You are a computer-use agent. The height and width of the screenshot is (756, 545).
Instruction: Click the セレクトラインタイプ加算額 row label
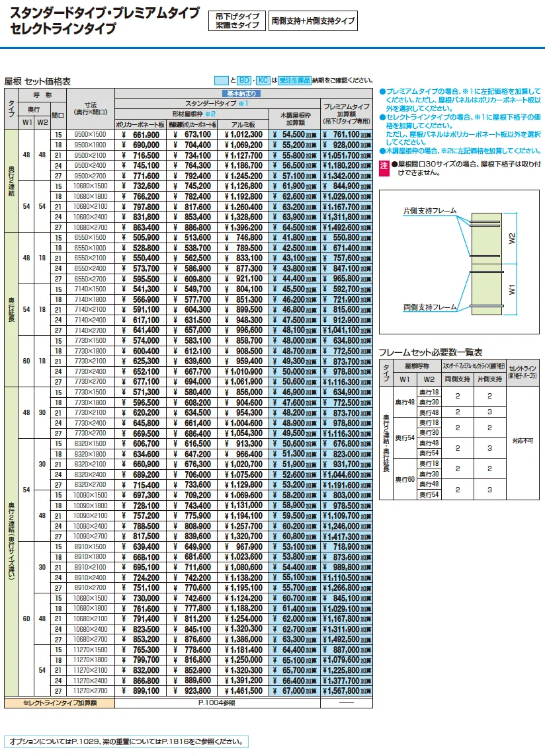pos(60,703)
